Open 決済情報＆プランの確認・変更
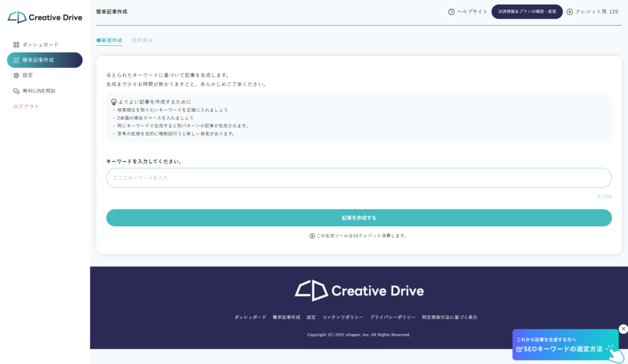Screen dimensions: 628x364 [527, 11]
